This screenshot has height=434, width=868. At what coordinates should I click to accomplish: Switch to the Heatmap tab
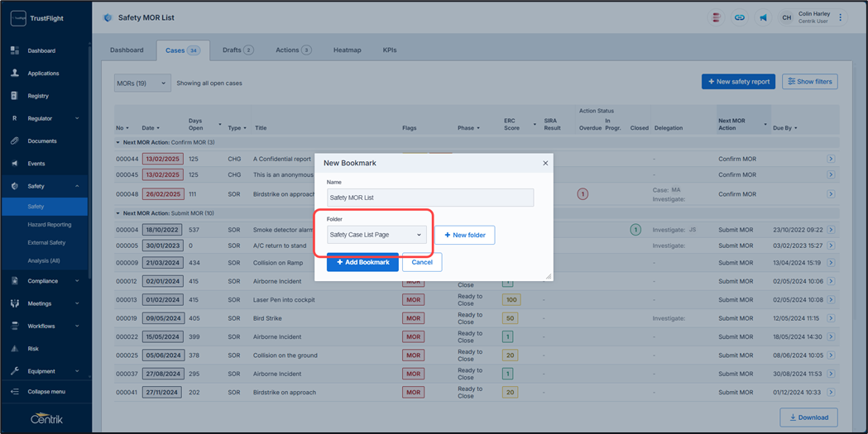click(x=347, y=50)
